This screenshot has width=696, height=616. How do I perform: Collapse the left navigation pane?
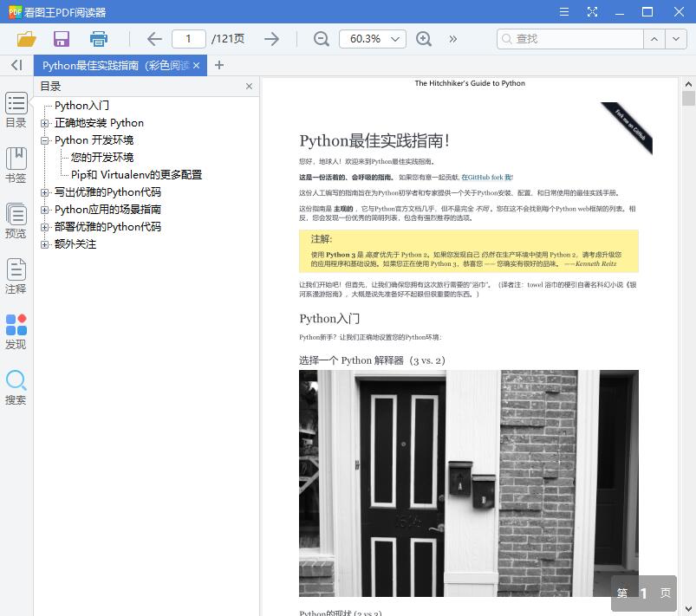coord(16,65)
